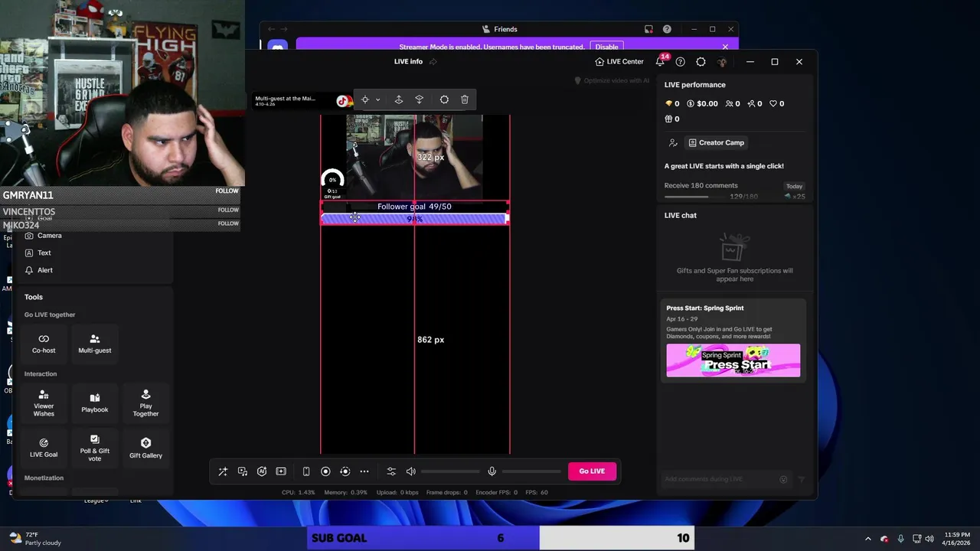Open the Press Start Spring Sprint banner
Image resolution: width=980 pixels, height=551 pixels.
click(733, 360)
